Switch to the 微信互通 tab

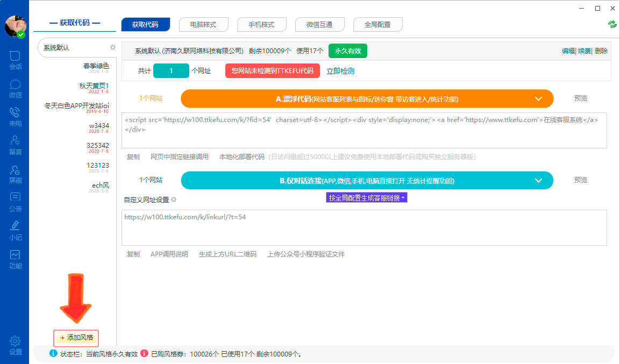tap(319, 25)
